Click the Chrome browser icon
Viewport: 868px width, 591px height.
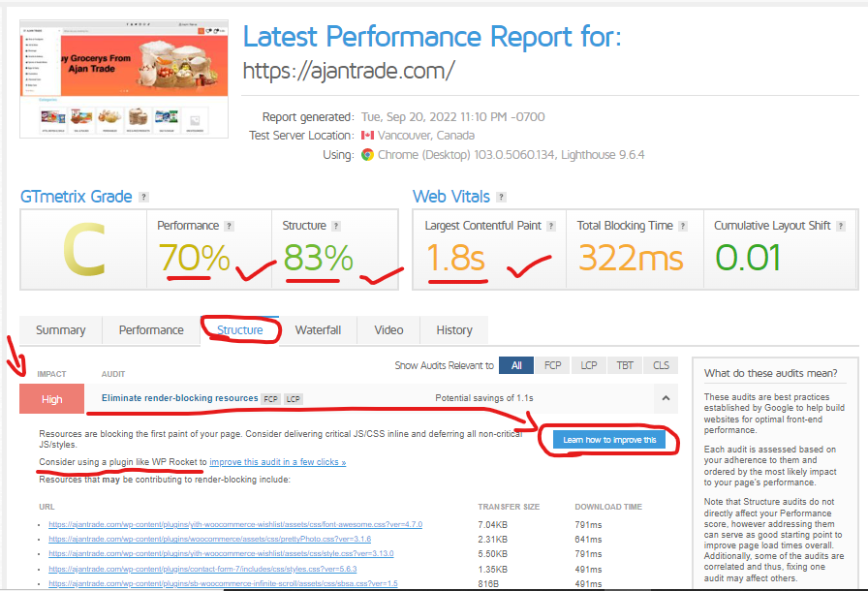coord(367,155)
